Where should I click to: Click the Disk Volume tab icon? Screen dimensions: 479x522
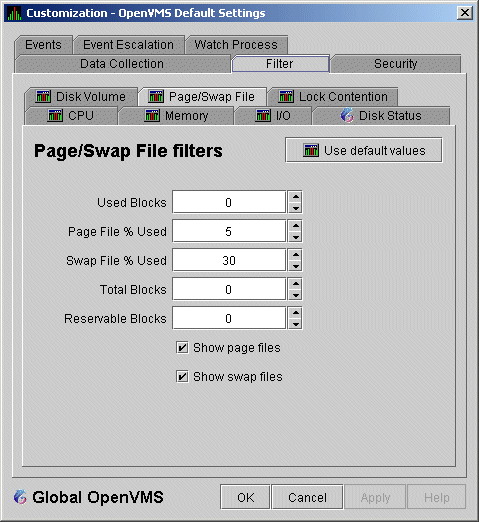43,97
